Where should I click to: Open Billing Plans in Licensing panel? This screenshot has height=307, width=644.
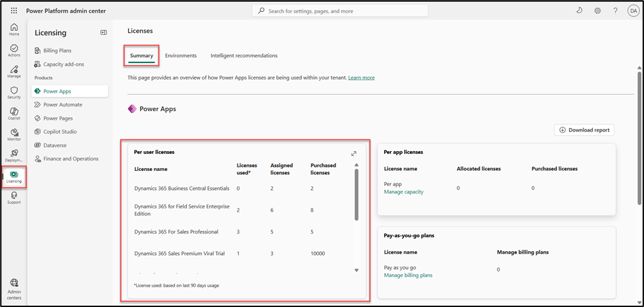[x=57, y=51]
